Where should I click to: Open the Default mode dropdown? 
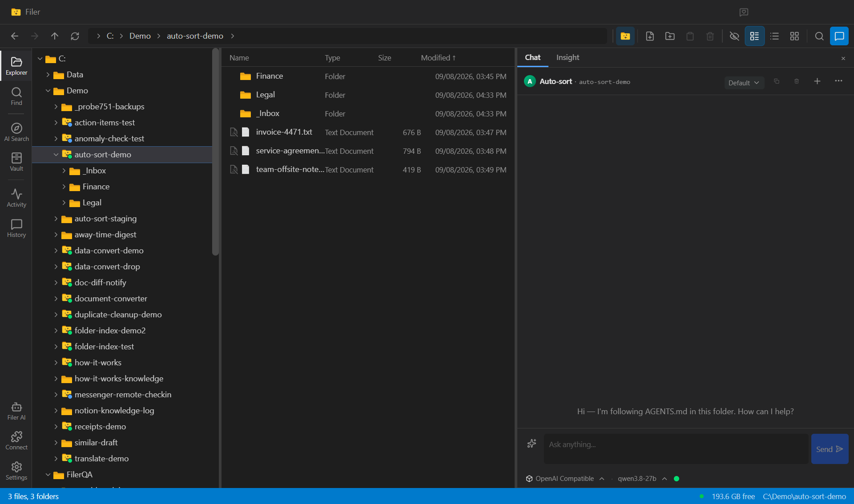coord(744,83)
